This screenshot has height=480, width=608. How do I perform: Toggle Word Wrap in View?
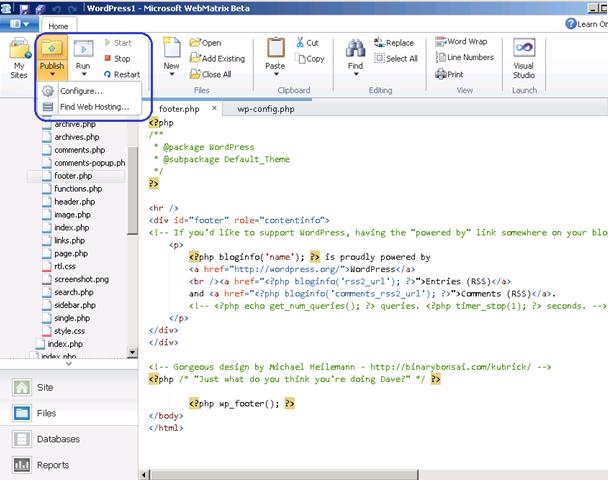click(461, 41)
